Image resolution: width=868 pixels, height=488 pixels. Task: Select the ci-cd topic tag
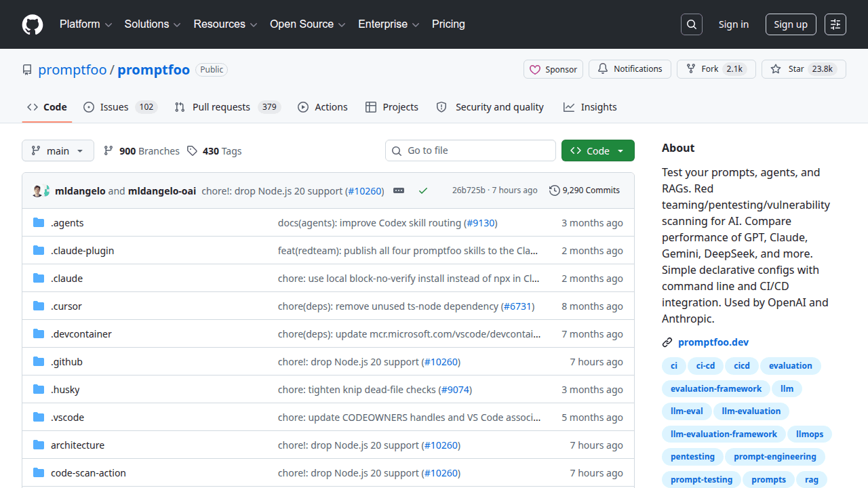point(705,366)
